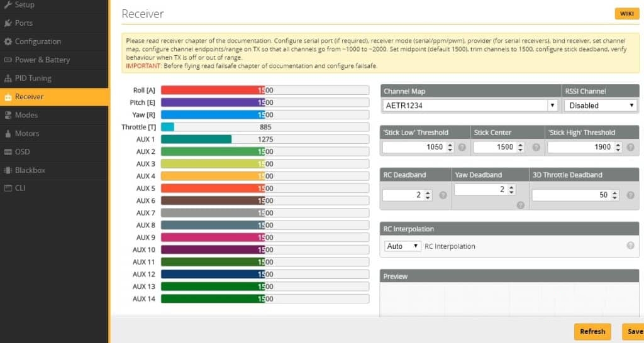Click the Throttle value 885
Screen dimensions: 644x343
pyautogui.click(x=265, y=127)
